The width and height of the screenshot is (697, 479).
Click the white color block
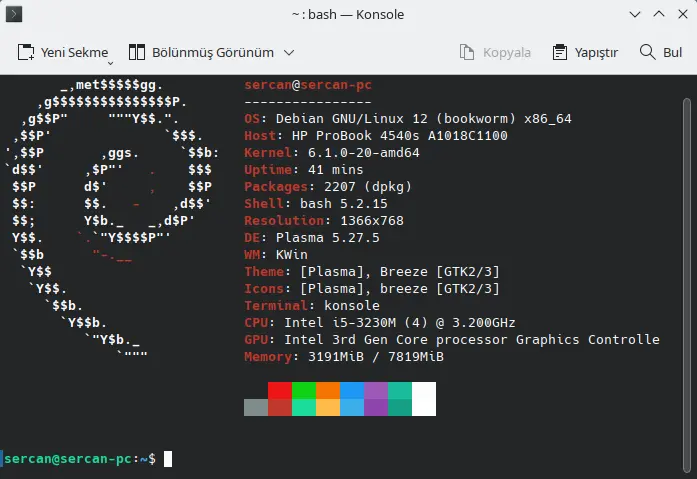[424, 399]
